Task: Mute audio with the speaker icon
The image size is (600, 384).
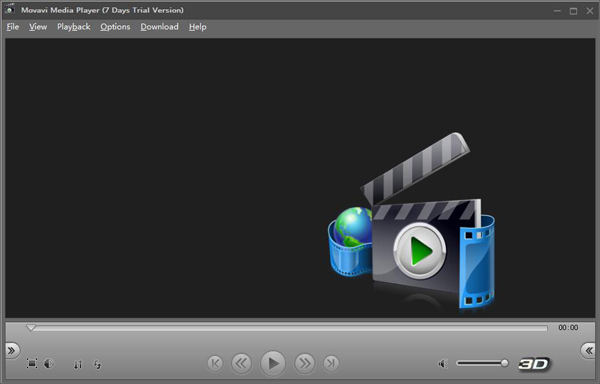Action: coord(443,363)
